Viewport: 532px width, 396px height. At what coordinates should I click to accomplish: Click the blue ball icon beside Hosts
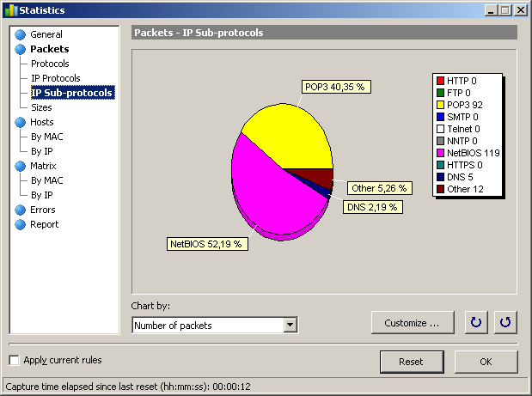[x=21, y=122]
